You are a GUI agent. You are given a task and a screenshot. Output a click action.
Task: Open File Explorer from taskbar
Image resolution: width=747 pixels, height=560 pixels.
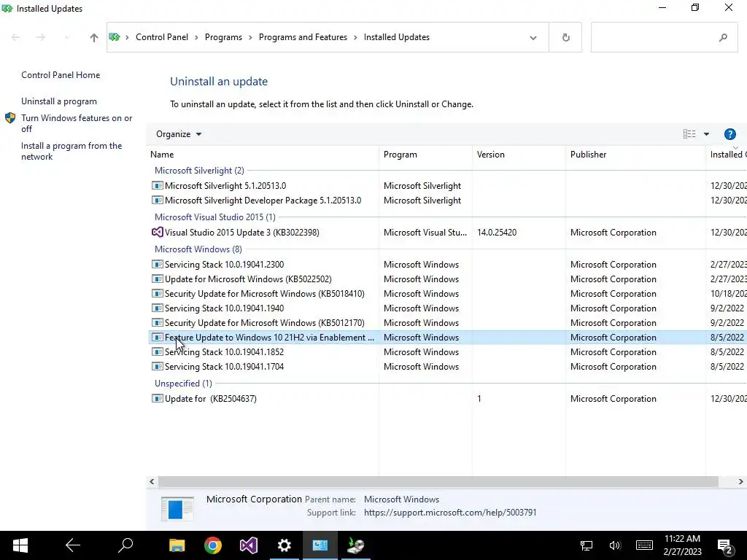click(x=177, y=545)
